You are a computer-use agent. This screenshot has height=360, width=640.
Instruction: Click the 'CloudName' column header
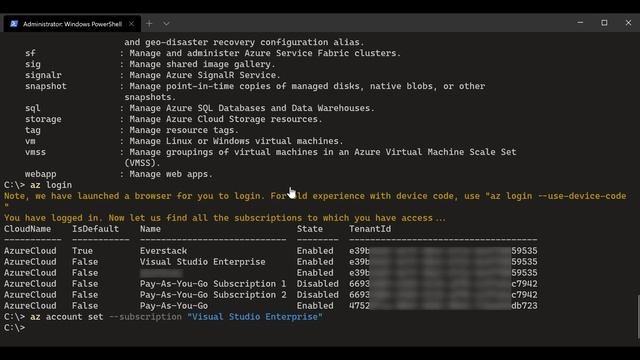tap(27, 229)
